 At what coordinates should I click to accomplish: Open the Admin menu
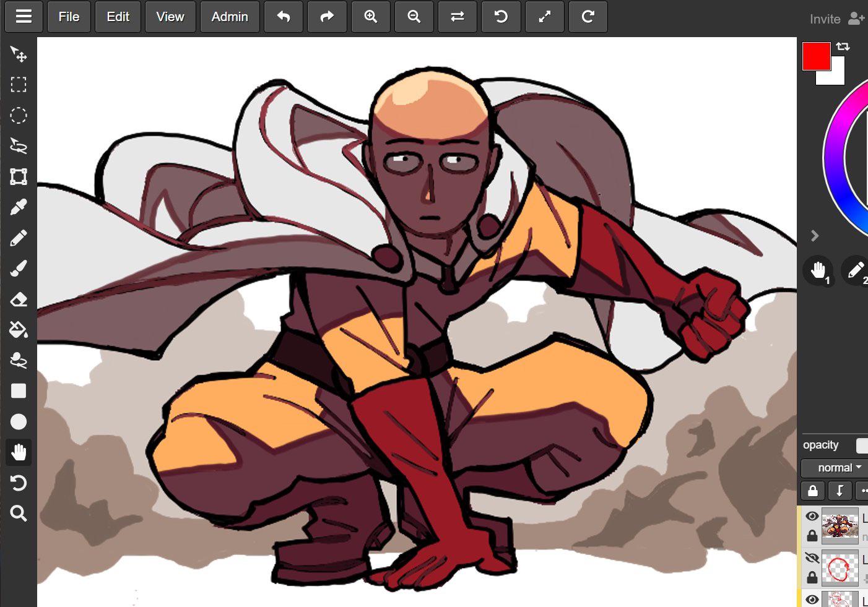tap(230, 17)
